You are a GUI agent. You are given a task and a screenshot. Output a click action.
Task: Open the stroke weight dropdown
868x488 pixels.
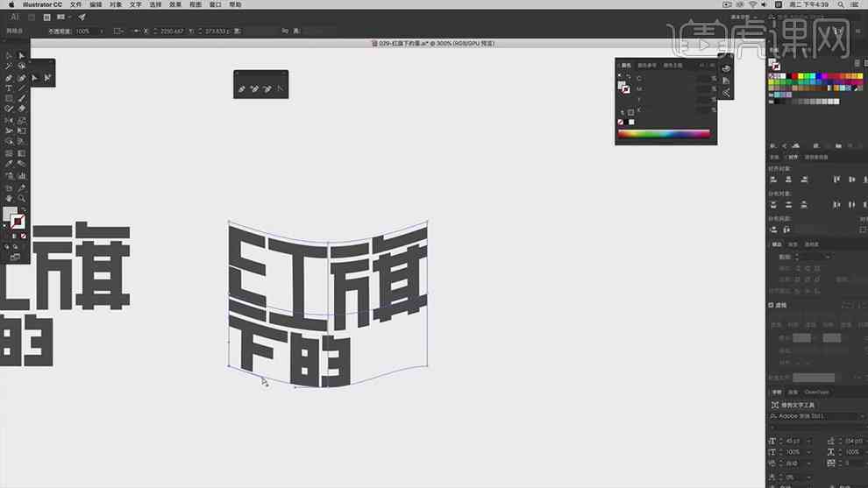829,257
